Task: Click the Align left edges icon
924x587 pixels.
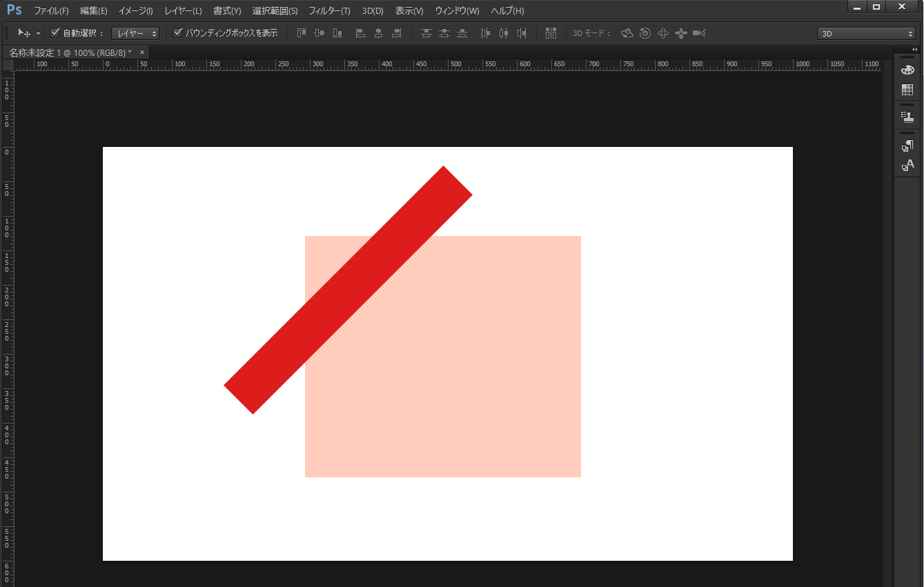Action: (360, 33)
